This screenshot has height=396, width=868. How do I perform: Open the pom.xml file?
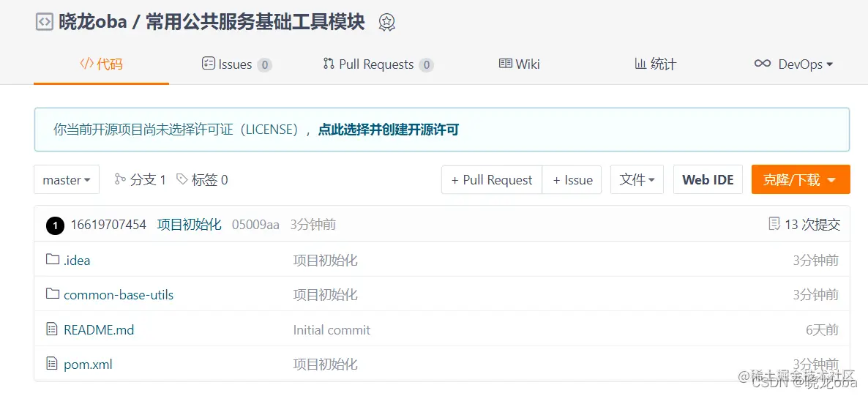88,365
